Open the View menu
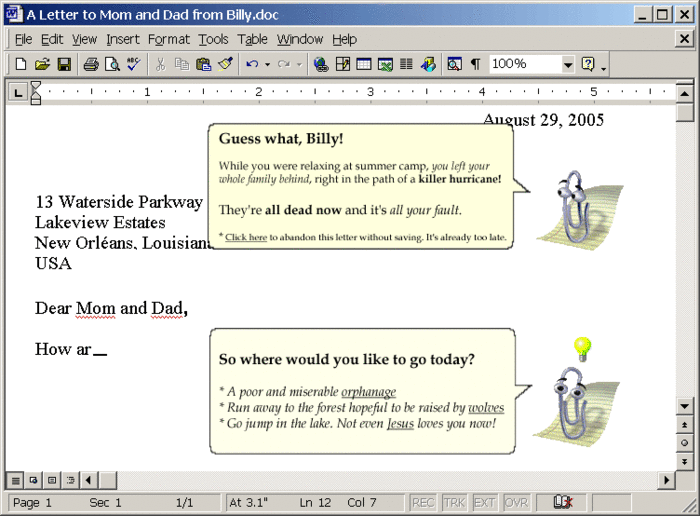The width and height of the screenshot is (700, 516). tap(84, 39)
